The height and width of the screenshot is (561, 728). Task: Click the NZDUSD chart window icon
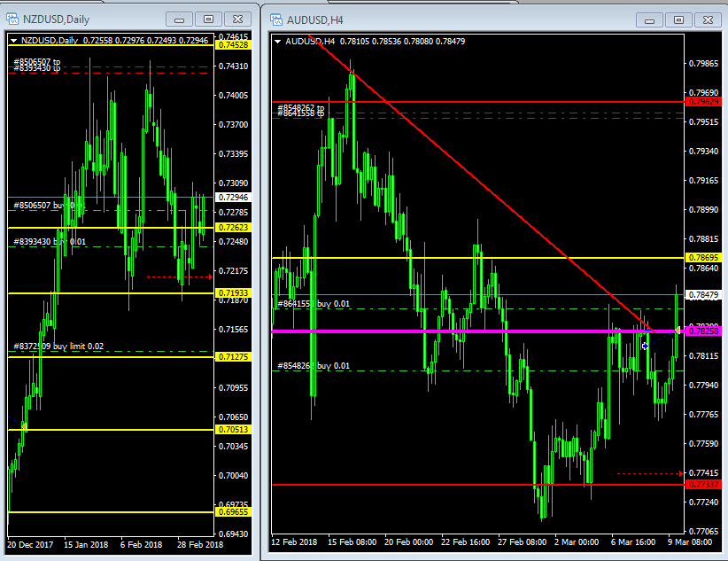click(x=12, y=19)
